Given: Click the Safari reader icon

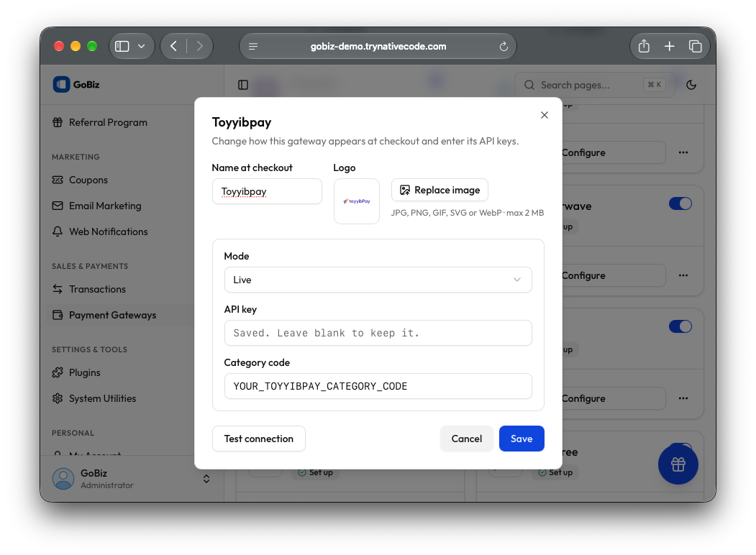Looking at the screenshot, I should click(x=253, y=46).
